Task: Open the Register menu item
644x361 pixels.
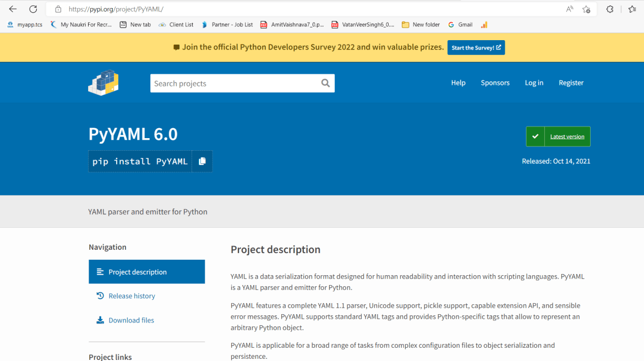Action: (571, 83)
